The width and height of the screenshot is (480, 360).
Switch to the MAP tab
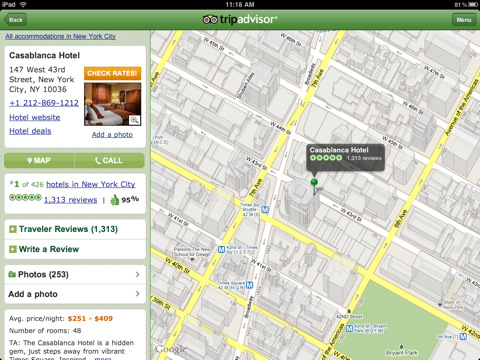click(39, 161)
